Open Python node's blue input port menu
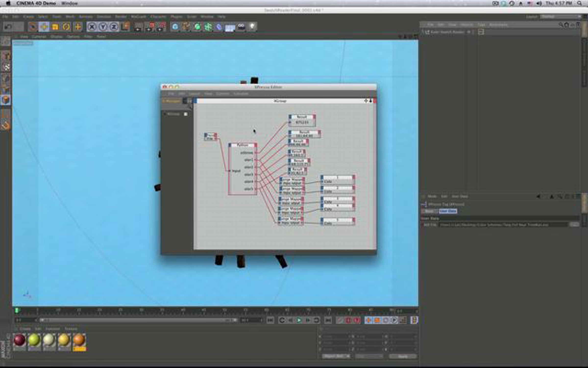 coord(230,145)
